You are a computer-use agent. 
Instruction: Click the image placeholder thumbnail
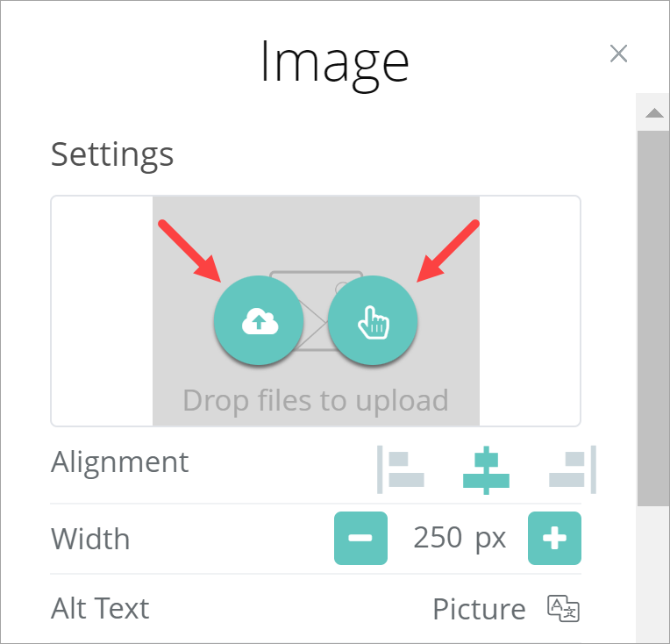(316, 281)
